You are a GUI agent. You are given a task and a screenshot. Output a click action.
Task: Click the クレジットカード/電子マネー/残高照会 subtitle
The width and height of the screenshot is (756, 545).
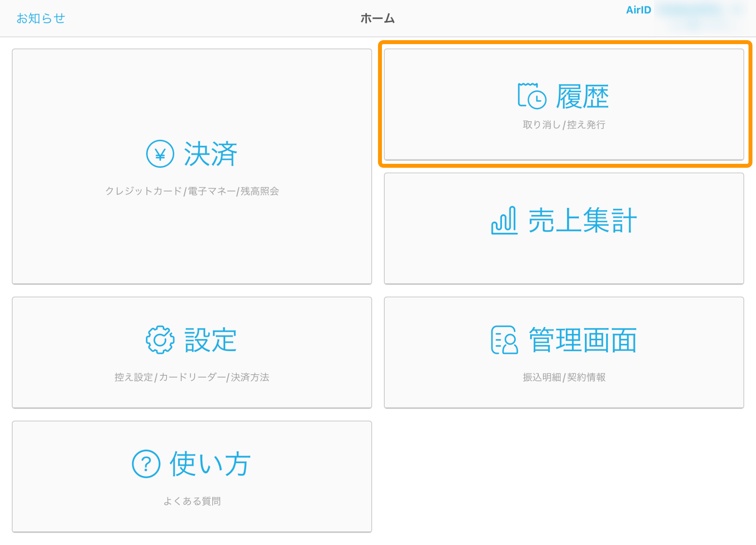click(192, 191)
